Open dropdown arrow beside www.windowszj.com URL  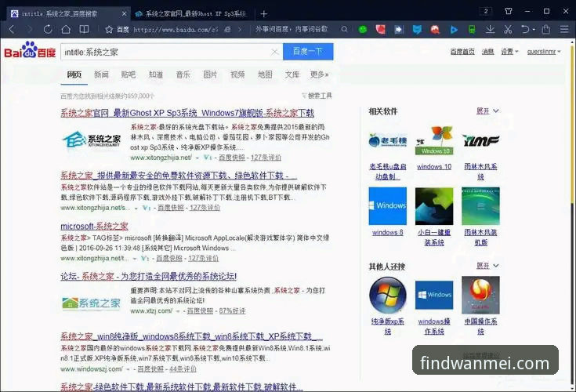point(129,368)
